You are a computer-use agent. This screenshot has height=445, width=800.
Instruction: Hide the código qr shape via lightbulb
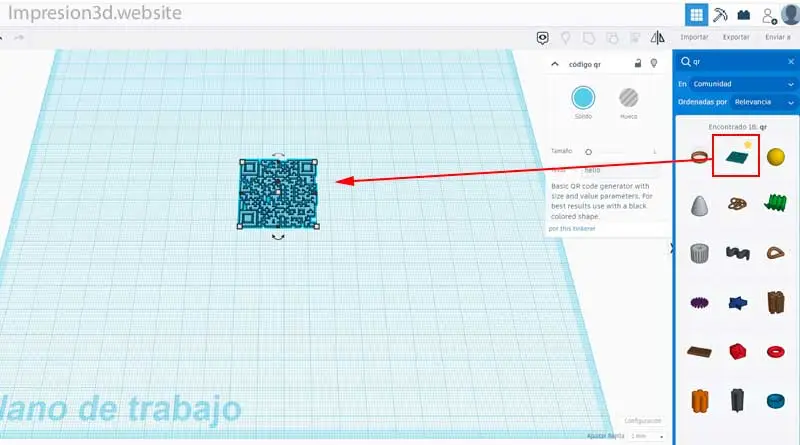(654, 63)
